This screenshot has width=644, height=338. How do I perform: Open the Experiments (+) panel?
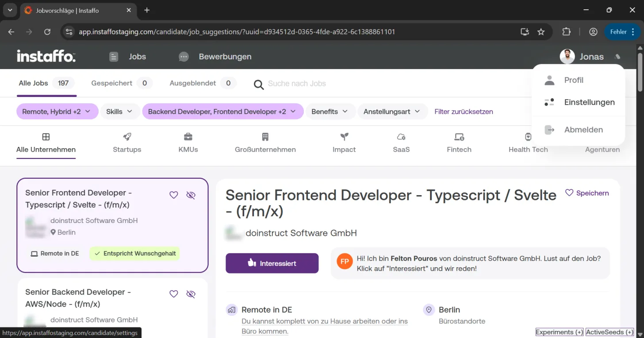[x=560, y=332]
